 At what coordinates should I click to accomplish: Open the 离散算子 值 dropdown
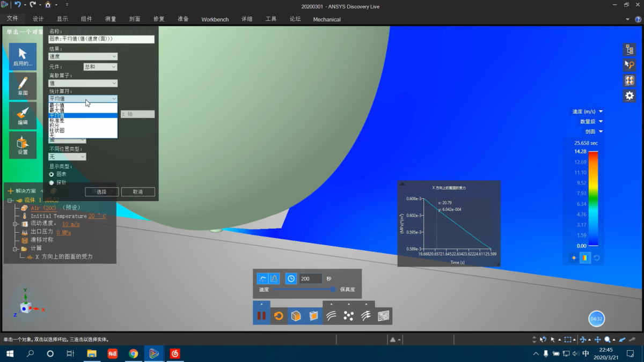click(x=83, y=83)
